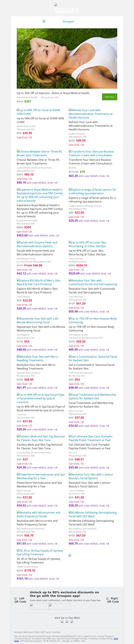134x644 pixels.
Task: Open the SHAW SKIN CLINIC facial deal link
Action: pyautogui.click(x=38, y=112)
